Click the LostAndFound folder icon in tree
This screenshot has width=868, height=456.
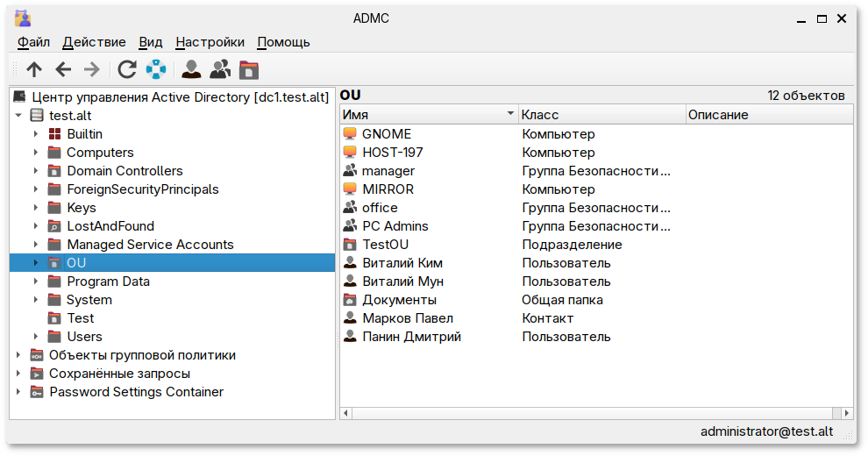click(54, 225)
